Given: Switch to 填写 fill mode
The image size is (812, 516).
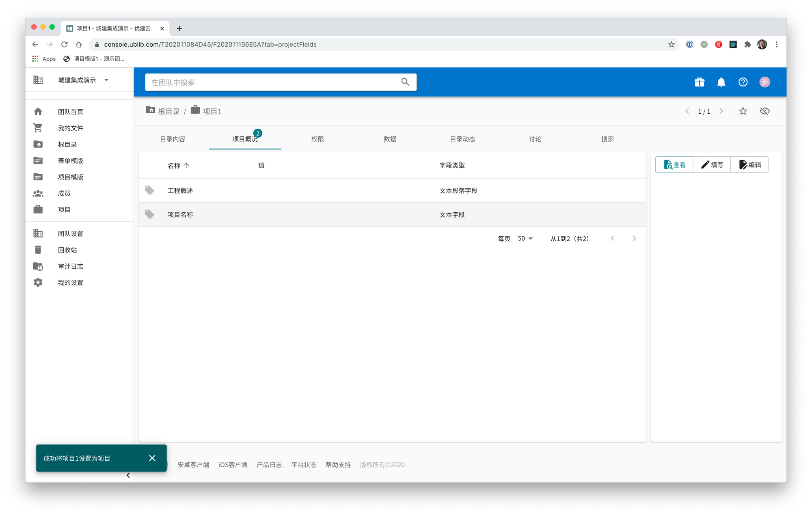Looking at the screenshot, I should 712,165.
